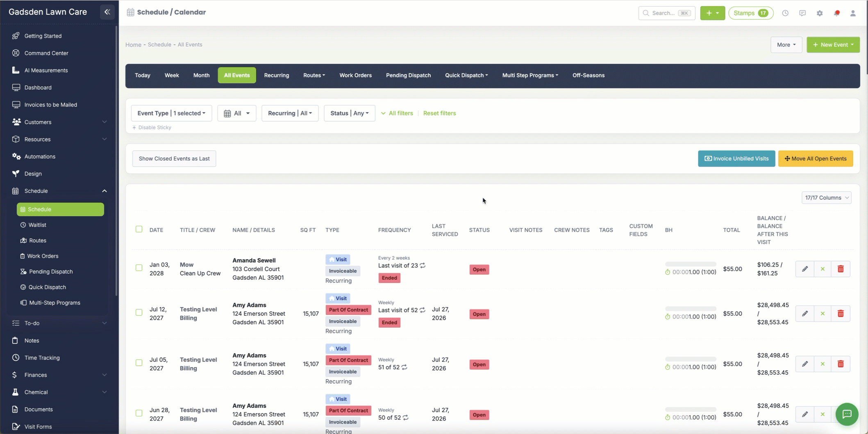Open the Event Type filter dropdown
The width and height of the screenshot is (868, 434).
click(x=171, y=113)
